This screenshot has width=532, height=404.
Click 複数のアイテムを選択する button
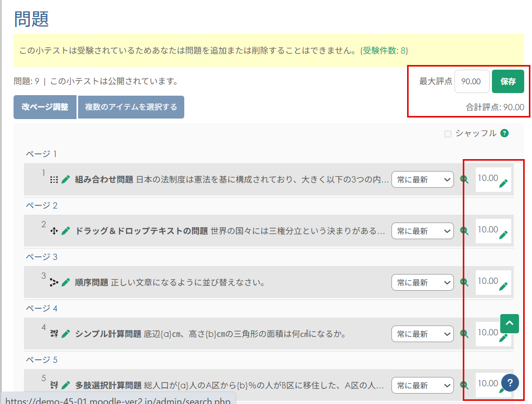(x=131, y=107)
